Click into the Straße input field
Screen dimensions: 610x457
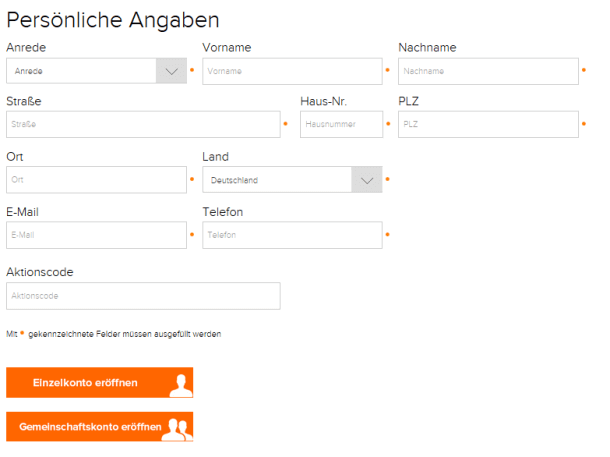click(143, 124)
